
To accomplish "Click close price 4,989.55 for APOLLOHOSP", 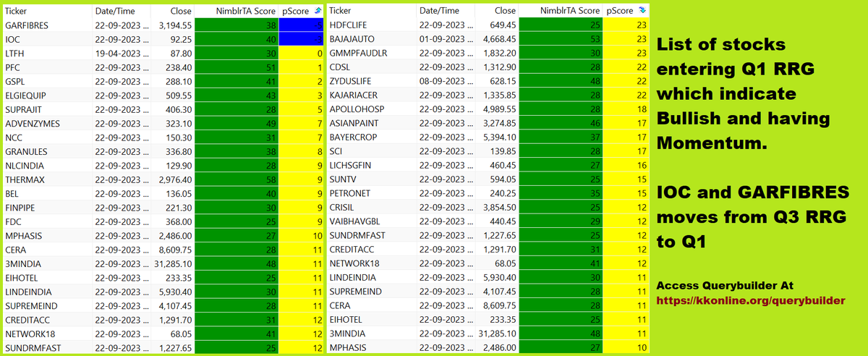I will tap(501, 109).
